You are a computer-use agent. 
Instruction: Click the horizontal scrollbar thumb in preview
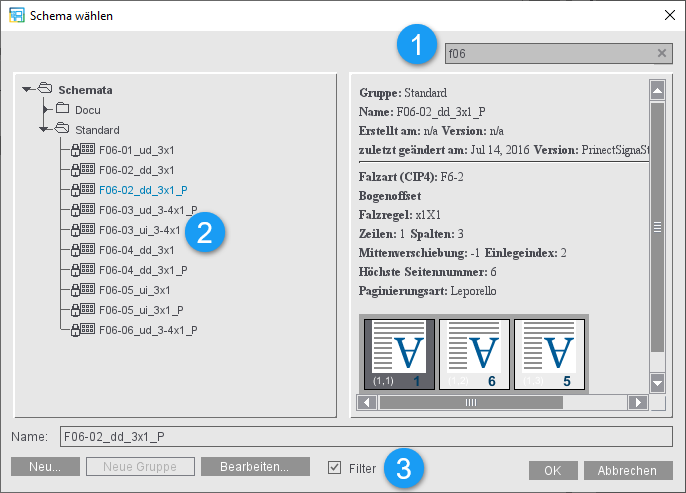pos(471,402)
